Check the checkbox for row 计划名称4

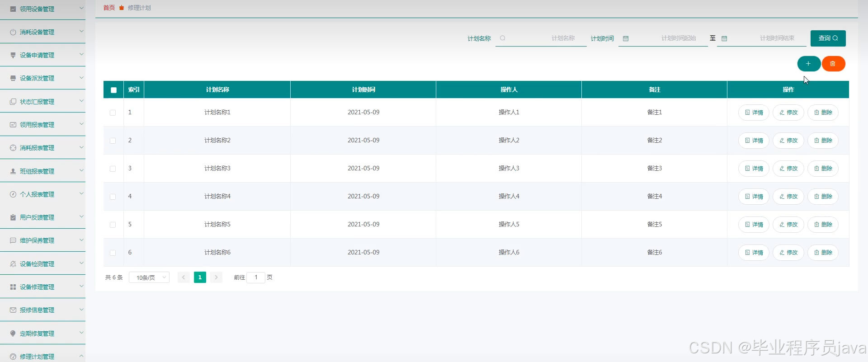coord(113,197)
